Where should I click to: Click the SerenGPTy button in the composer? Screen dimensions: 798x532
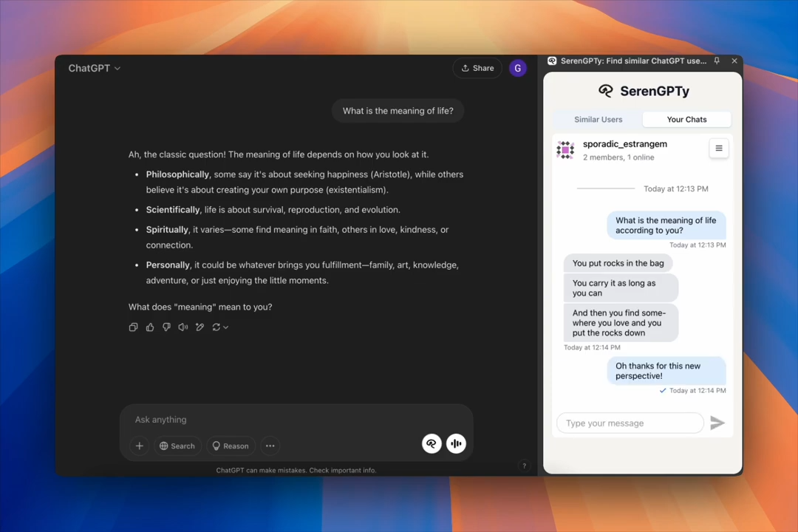432,443
